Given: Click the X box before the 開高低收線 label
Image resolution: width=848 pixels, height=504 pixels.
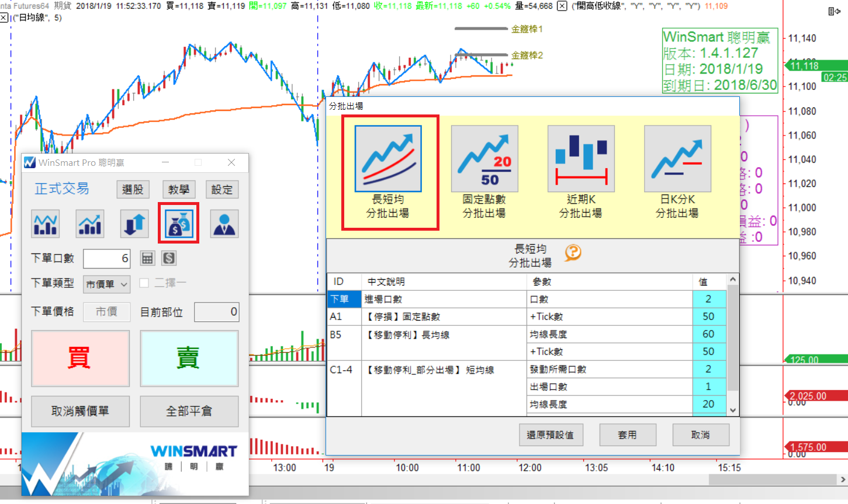Looking at the screenshot, I should coord(562,6).
